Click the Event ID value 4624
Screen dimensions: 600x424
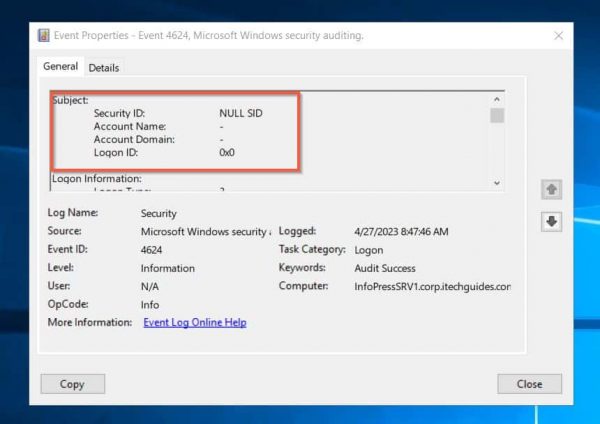coord(152,250)
